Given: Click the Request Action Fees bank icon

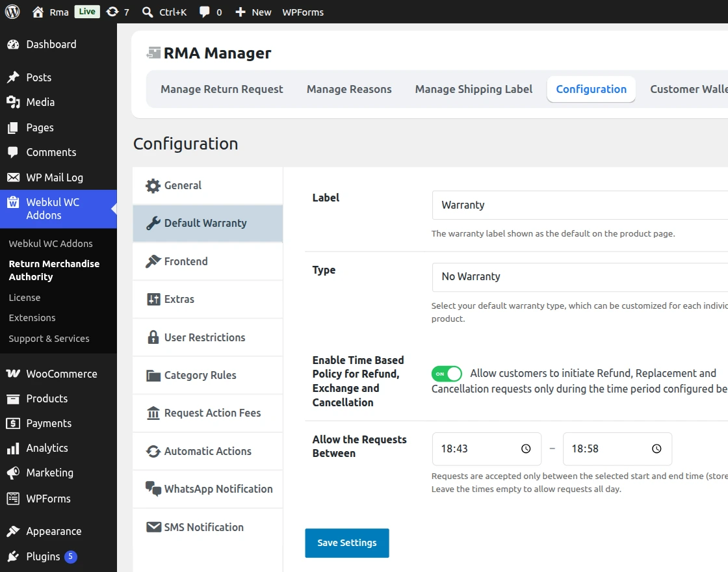Looking at the screenshot, I should pyautogui.click(x=153, y=413).
